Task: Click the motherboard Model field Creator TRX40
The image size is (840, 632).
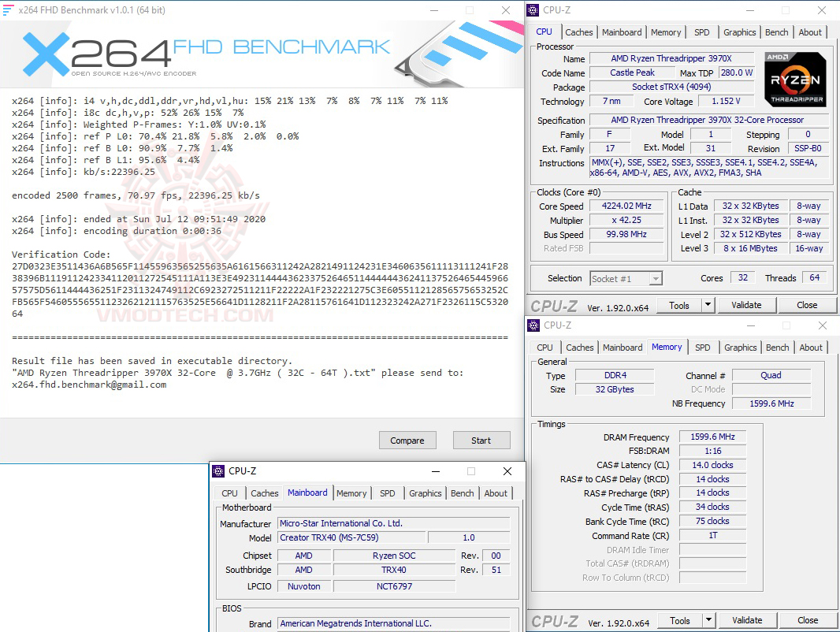Action: pos(351,537)
